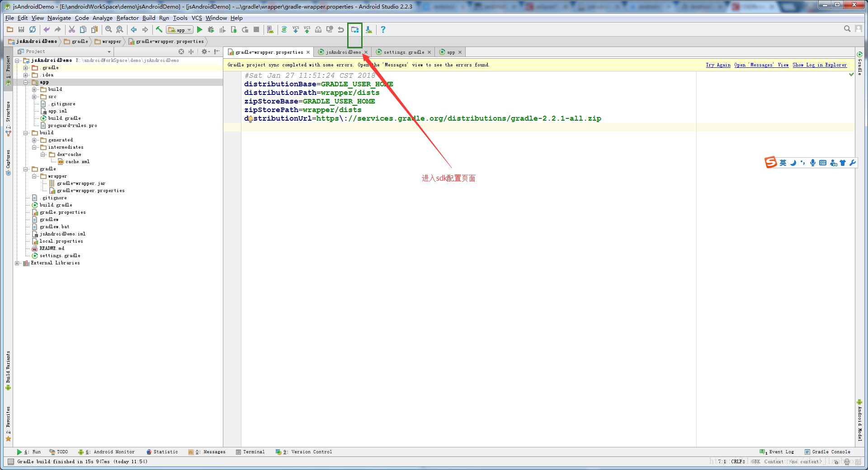Click the Open folder toolbar icon

(x=10, y=29)
